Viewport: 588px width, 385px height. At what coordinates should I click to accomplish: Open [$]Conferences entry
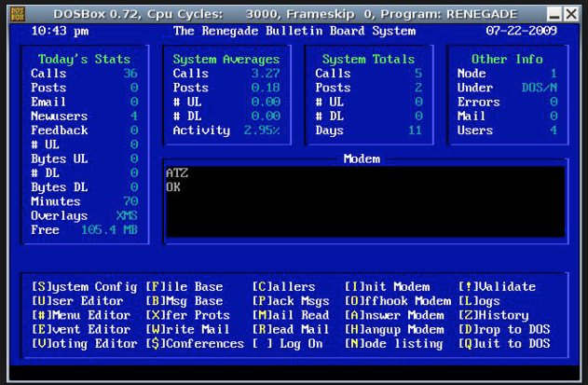[x=195, y=344]
